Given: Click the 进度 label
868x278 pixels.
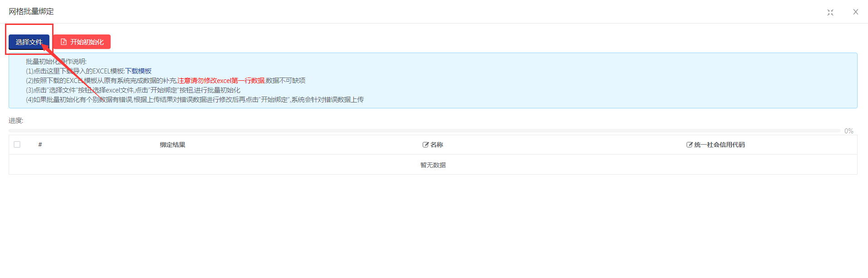Looking at the screenshot, I should [x=16, y=121].
